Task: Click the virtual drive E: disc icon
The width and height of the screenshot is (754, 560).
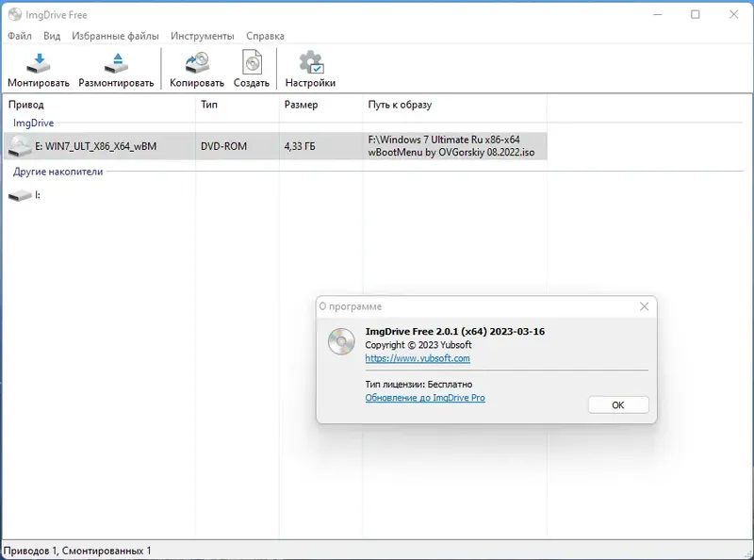Action: (20, 146)
